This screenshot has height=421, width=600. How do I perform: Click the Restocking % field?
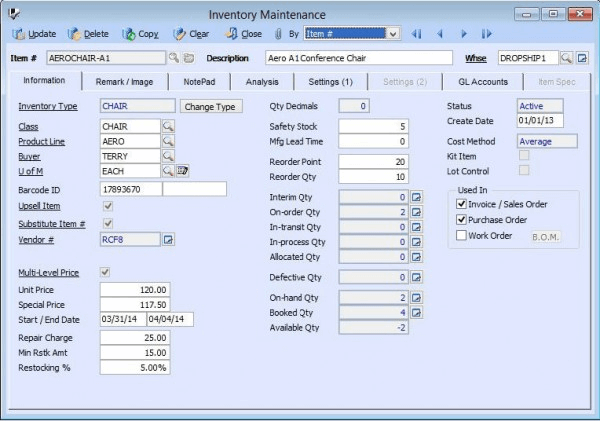pyautogui.click(x=135, y=368)
